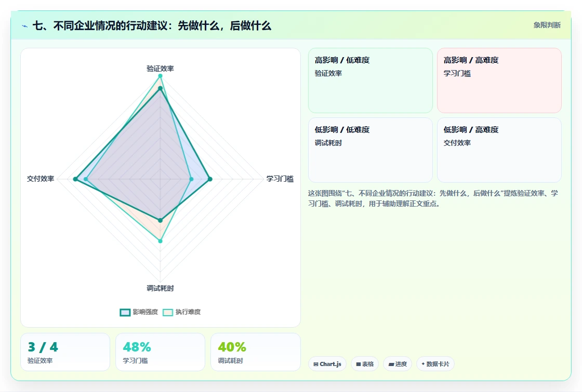
Task: Click the section title 七、不同企业情况的行动建议
Action: click(x=152, y=25)
